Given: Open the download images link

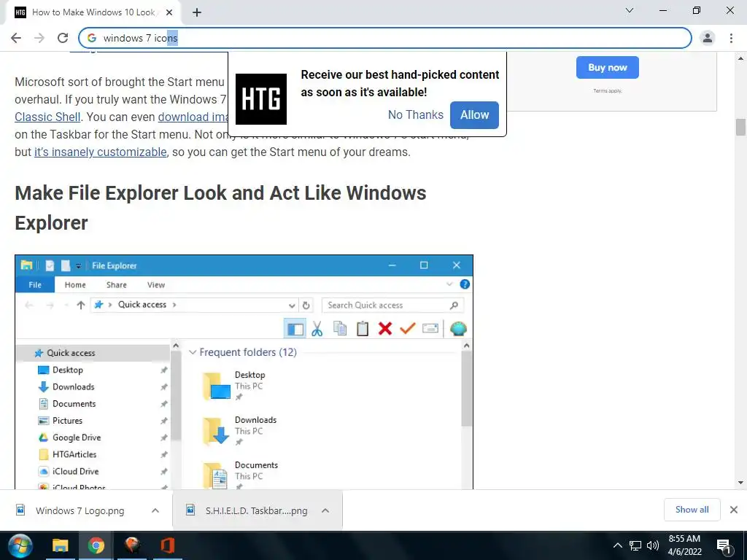Looking at the screenshot, I should click(x=193, y=117).
